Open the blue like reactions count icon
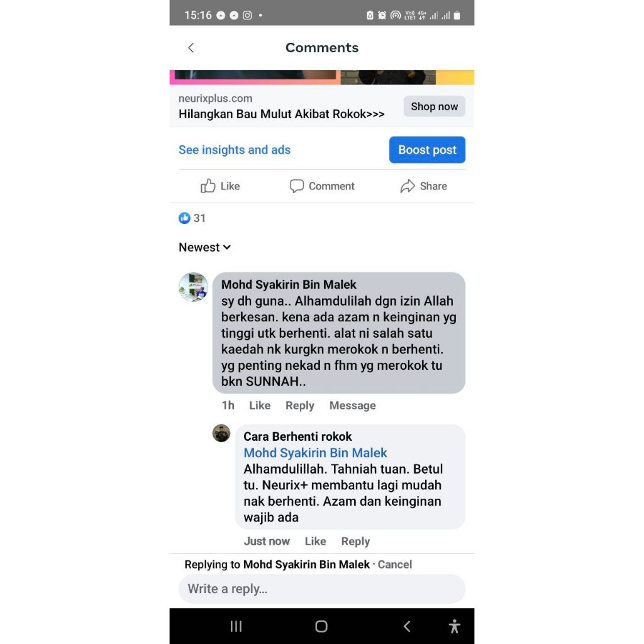 click(x=184, y=218)
